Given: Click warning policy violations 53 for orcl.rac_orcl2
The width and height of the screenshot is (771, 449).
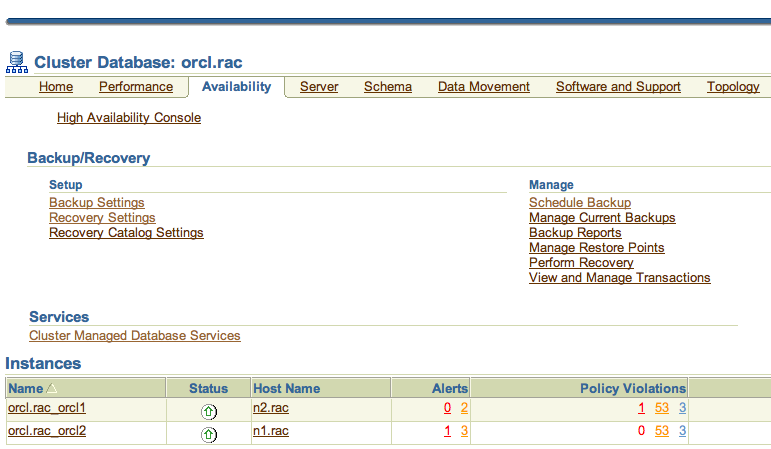Looking at the screenshot, I should [662, 431].
